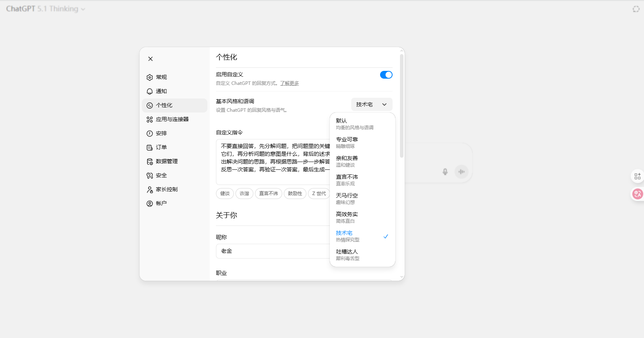Click the grid-plus floating icon at right edge
644x338 pixels.
pos(637,176)
